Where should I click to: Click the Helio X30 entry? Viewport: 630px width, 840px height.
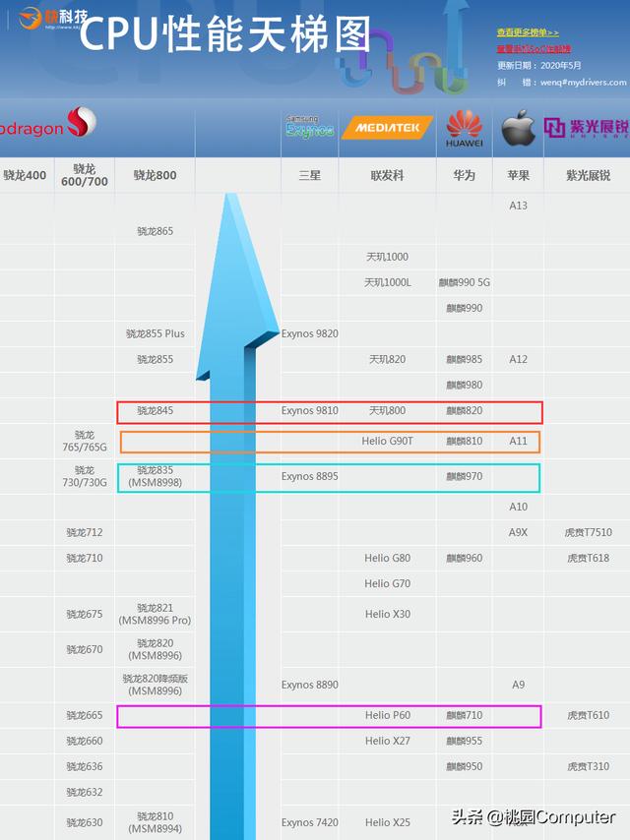(388, 614)
